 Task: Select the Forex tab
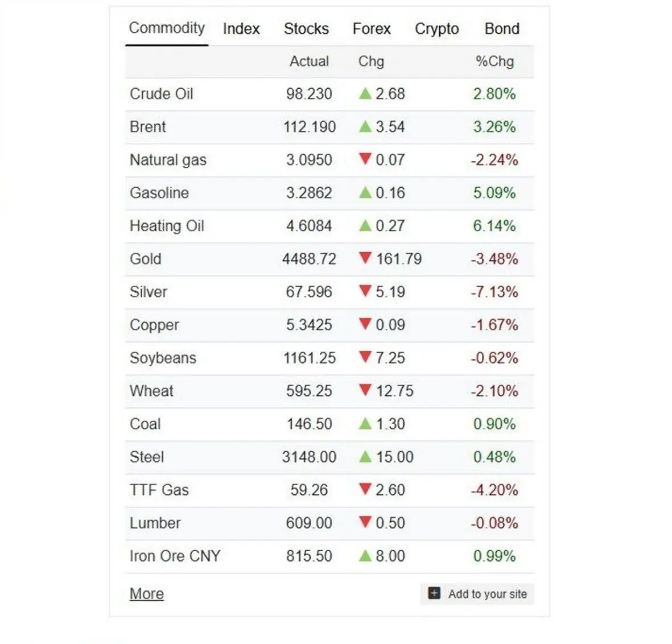coord(372,28)
